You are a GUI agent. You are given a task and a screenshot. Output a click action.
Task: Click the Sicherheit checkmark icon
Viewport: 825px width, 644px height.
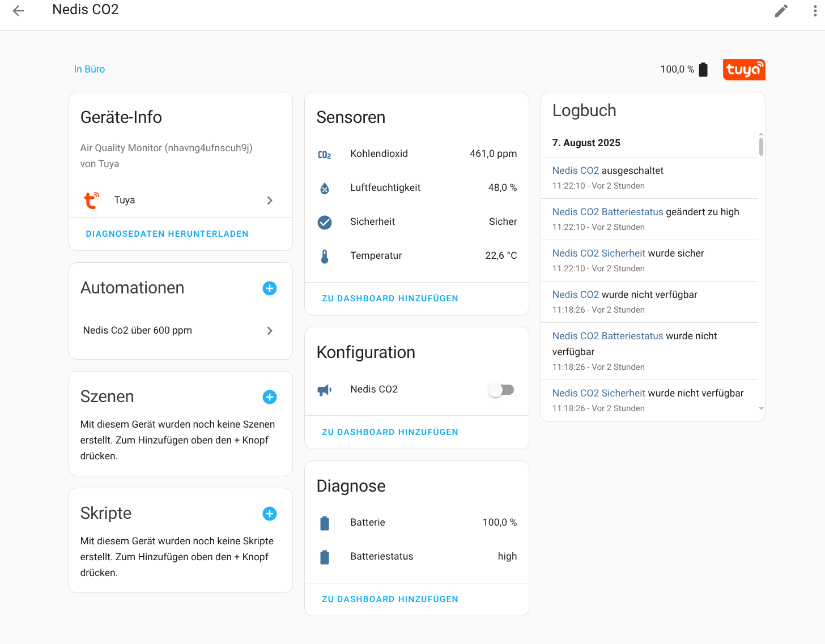coord(325,222)
